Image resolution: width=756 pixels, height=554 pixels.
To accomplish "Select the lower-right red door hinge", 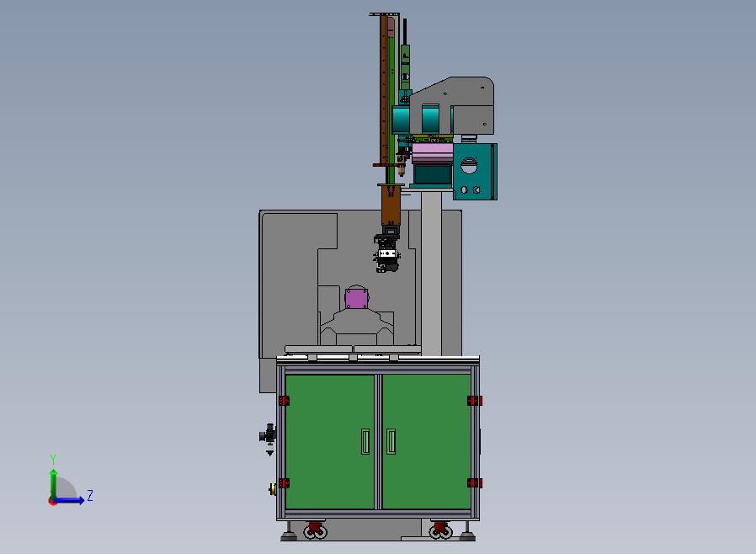I will point(475,482).
